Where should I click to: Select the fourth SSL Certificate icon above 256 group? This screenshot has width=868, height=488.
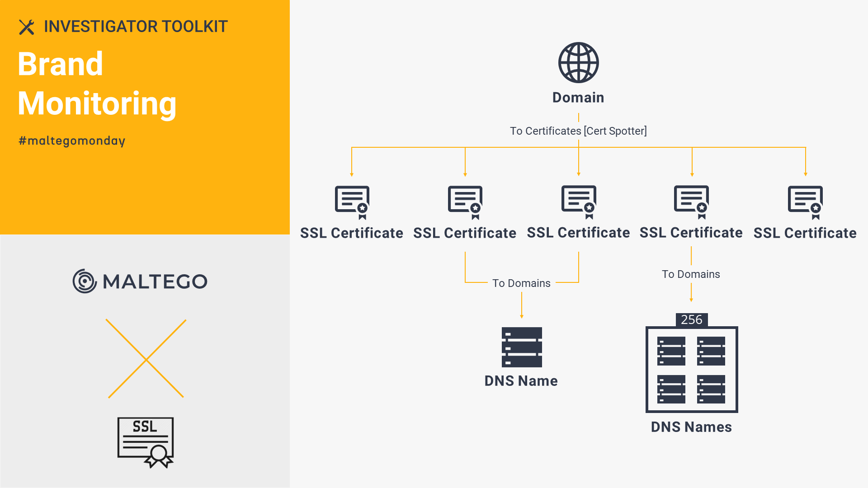[x=691, y=202]
